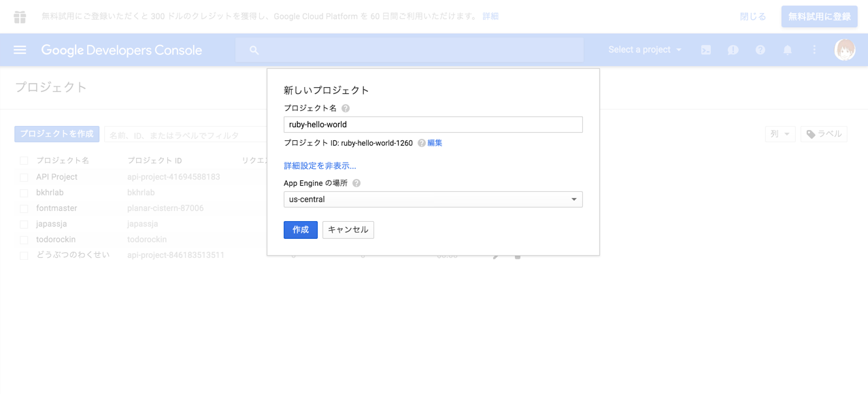Toggle the select-all checkbox in the table header
The width and height of the screenshot is (868, 394).
coord(24,161)
